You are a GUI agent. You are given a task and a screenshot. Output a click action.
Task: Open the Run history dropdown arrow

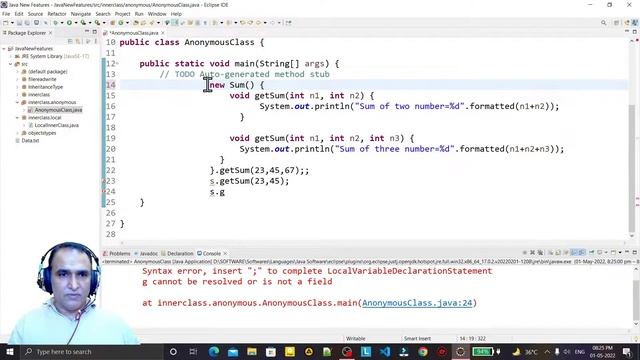pos(76,22)
